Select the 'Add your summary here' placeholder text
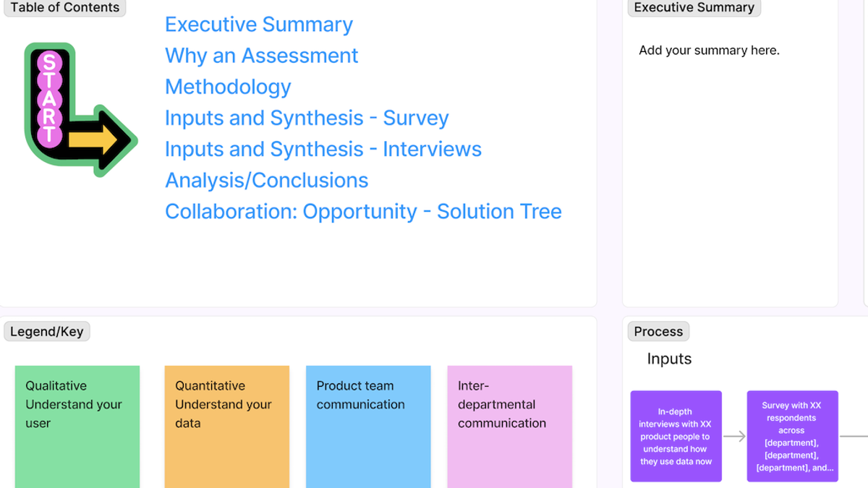Screen dimensions: 868x488 coord(708,50)
